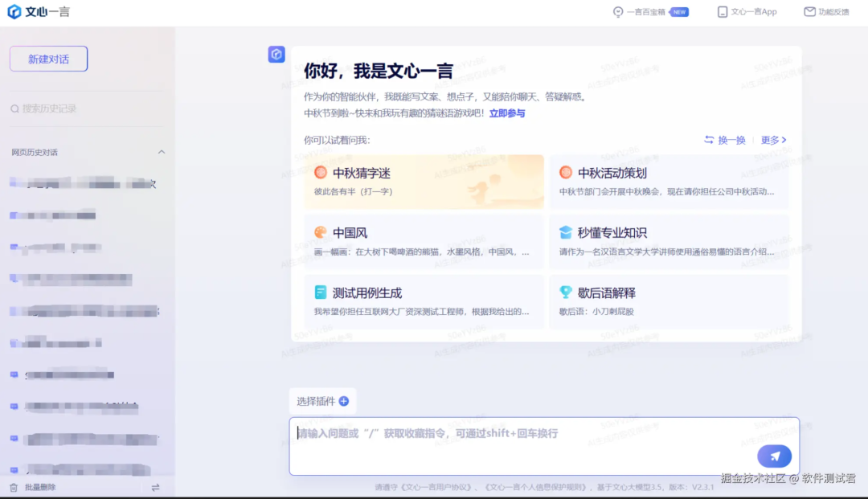Click the 文心一言 logo icon
This screenshot has width=868, height=499.
(x=14, y=11)
